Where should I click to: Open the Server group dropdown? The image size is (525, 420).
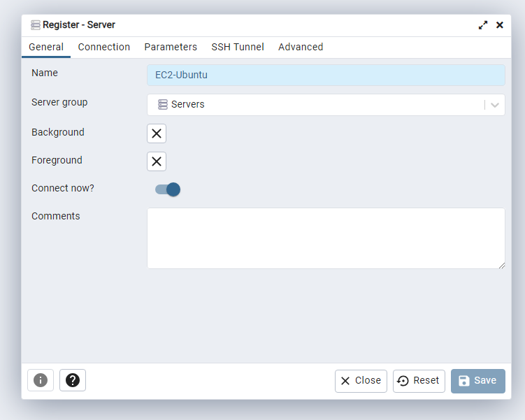[326, 105]
